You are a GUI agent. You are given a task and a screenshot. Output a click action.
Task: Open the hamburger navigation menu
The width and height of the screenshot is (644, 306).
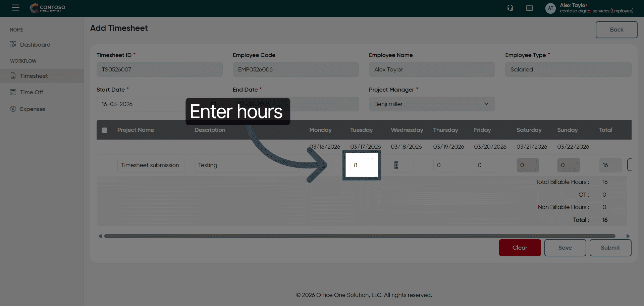[x=16, y=8]
